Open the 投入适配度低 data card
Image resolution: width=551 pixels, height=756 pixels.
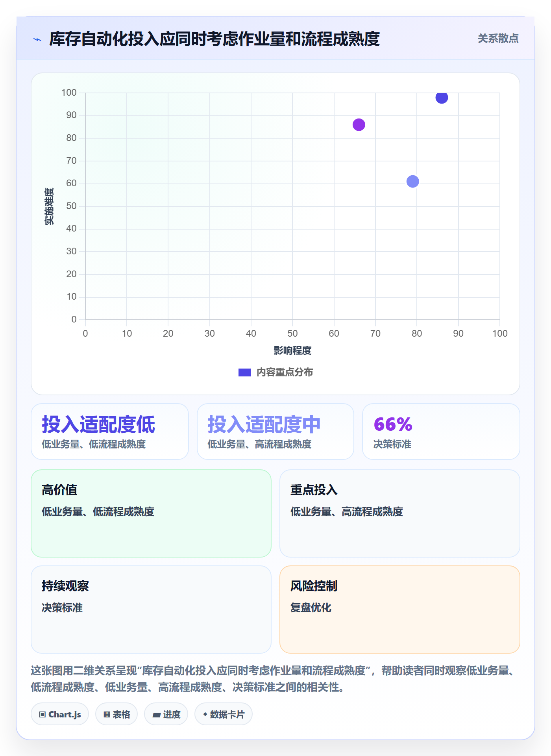tap(110, 432)
